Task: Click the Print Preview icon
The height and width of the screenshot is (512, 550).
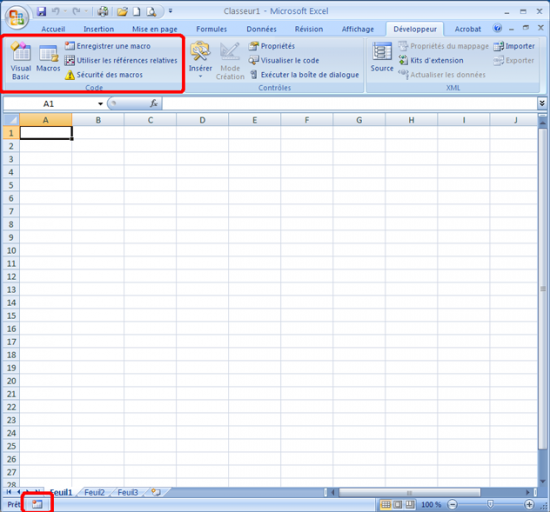Action: point(151,12)
